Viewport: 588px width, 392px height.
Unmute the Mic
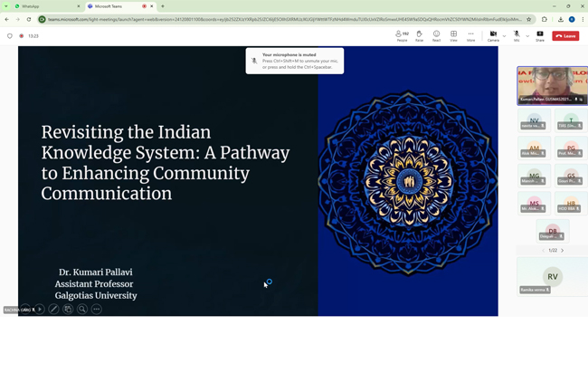517,36
